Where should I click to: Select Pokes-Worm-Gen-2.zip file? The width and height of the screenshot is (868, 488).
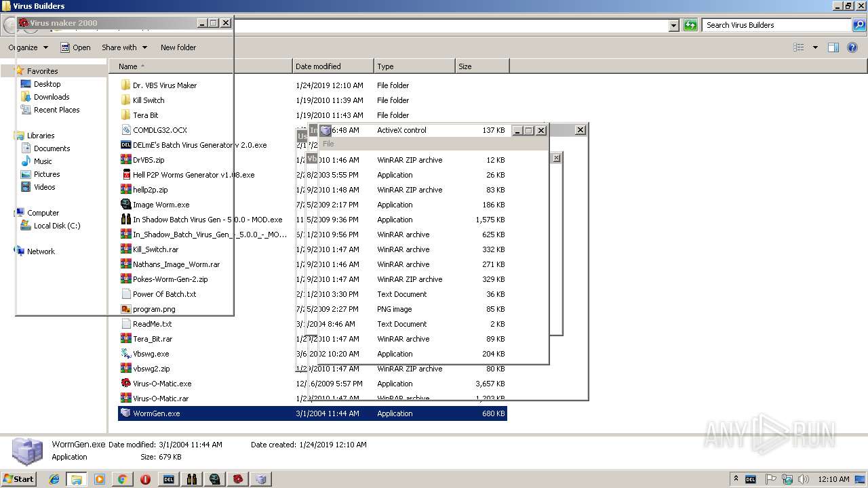point(170,279)
